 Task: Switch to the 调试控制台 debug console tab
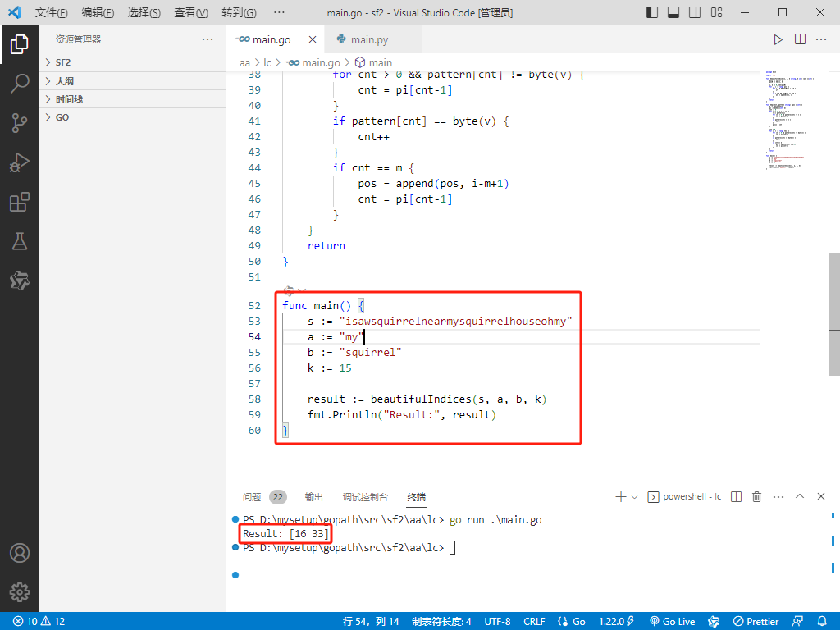pos(365,497)
